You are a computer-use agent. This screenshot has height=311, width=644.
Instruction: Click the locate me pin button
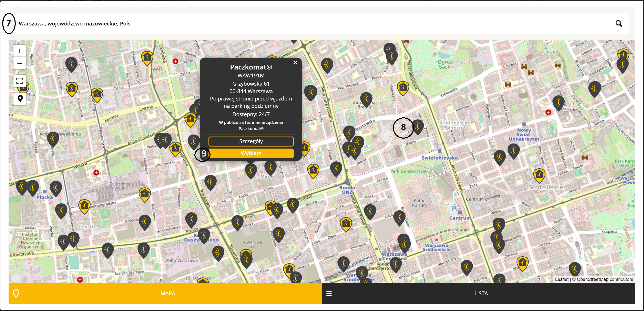pos(20,98)
